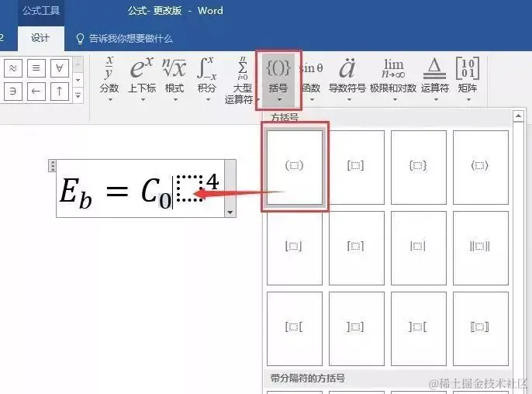Open the 根式 radical gallery
532x394 pixels.
pos(174,79)
